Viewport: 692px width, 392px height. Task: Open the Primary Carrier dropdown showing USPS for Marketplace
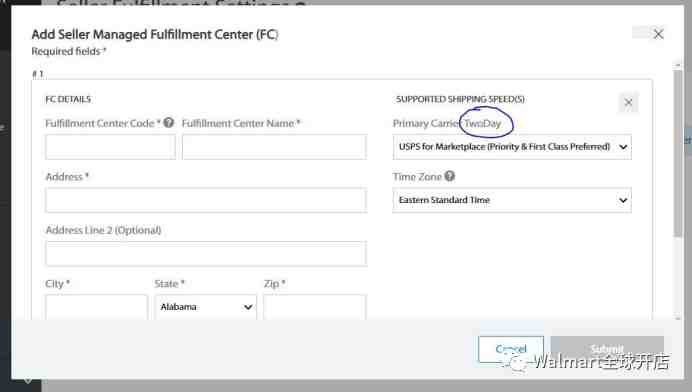coord(512,147)
